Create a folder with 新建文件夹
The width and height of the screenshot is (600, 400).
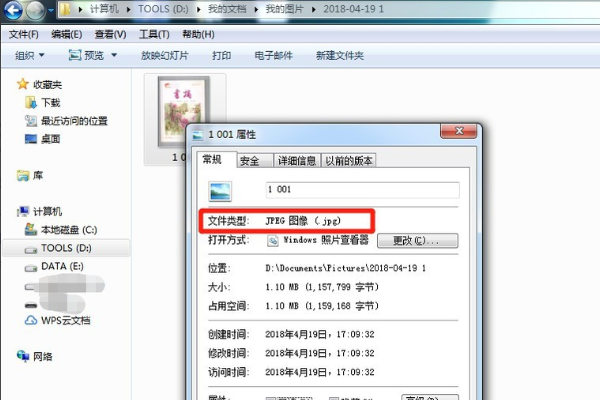[340, 56]
